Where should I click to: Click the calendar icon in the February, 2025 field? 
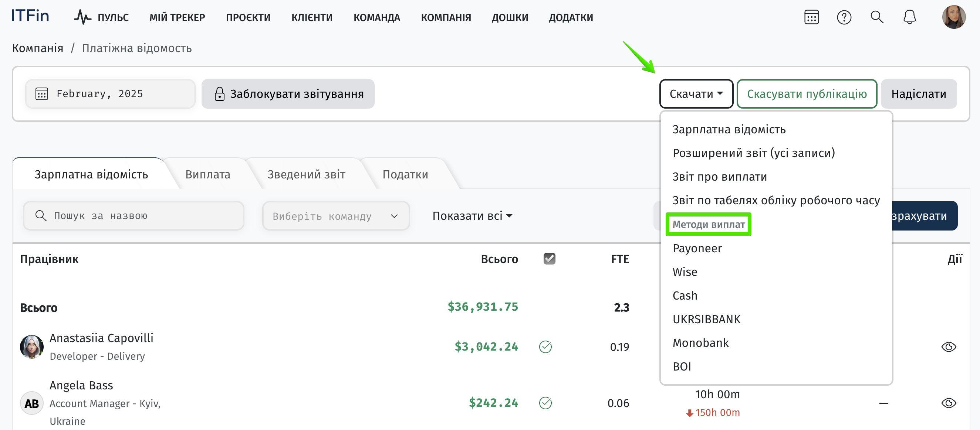(41, 93)
